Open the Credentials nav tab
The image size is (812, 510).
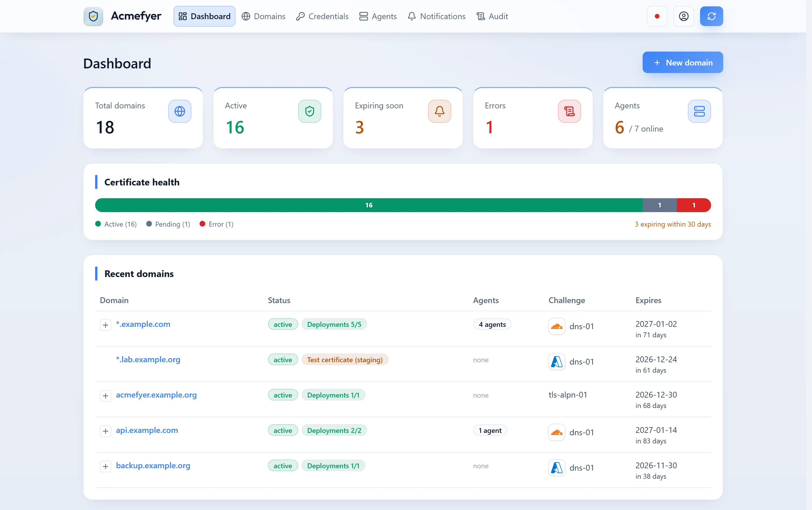[x=322, y=16]
